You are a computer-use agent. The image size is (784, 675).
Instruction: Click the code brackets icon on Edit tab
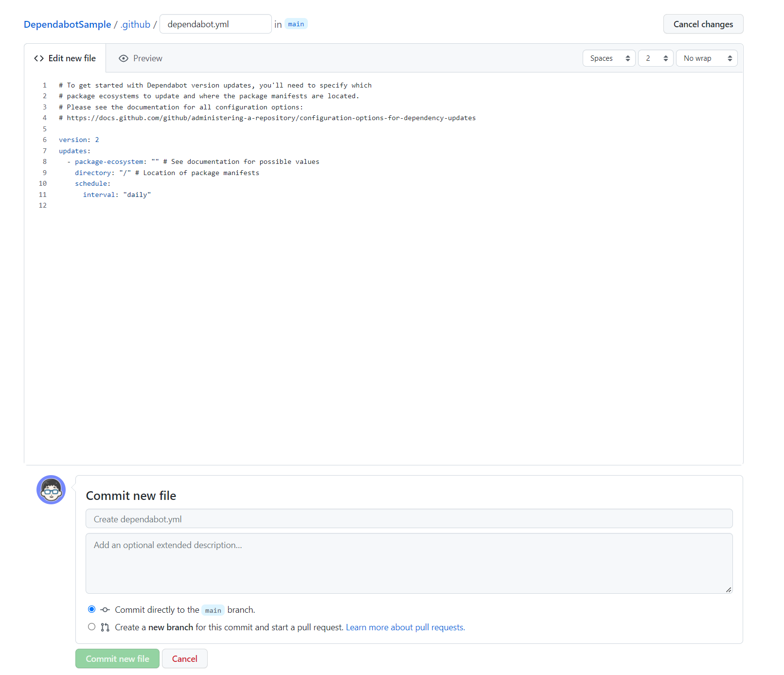[x=38, y=58]
